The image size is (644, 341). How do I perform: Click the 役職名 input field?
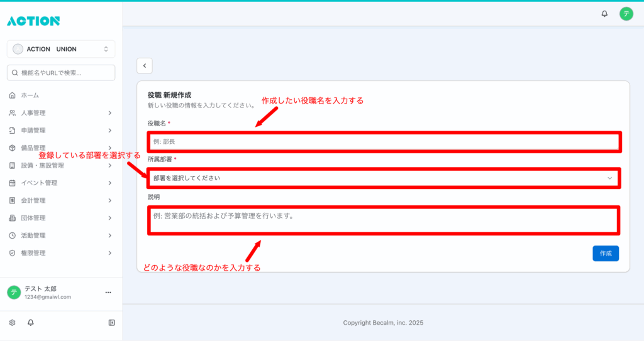[x=384, y=141]
